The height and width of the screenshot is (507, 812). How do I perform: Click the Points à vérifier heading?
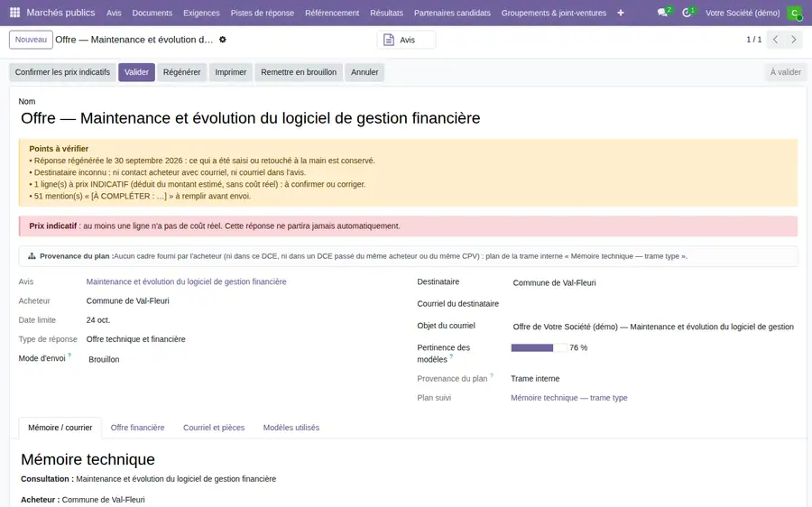[59, 149]
